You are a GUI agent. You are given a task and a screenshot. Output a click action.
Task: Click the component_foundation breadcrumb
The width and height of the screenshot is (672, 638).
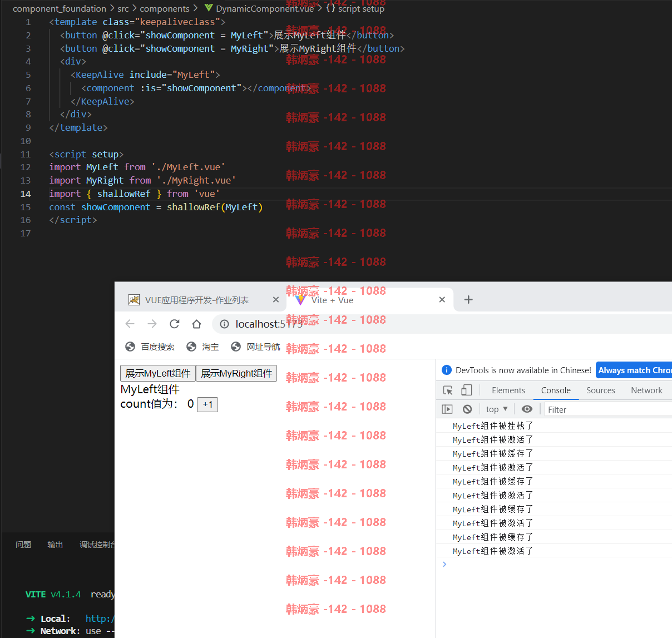60,8
